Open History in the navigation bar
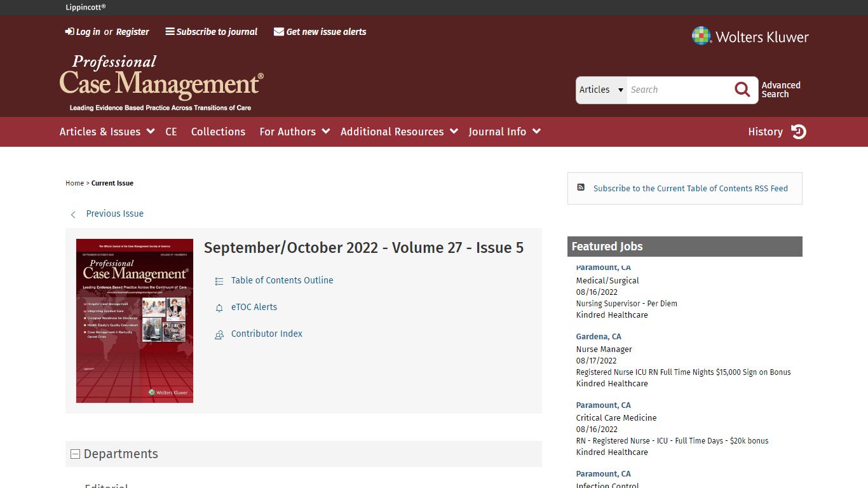The height and width of the screenshot is (488, 868). pyautogui.click(x=765, y=132)
